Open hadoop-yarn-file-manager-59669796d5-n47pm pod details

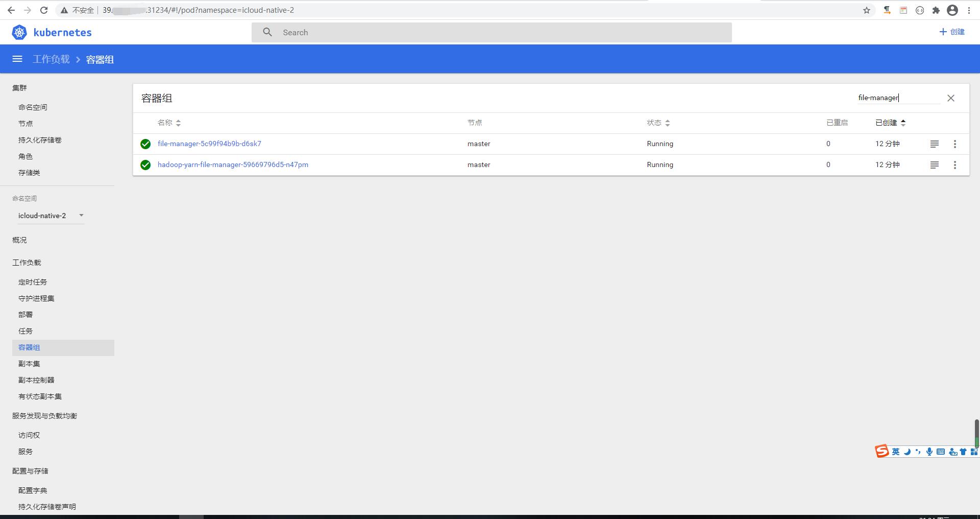coord(233,164)
